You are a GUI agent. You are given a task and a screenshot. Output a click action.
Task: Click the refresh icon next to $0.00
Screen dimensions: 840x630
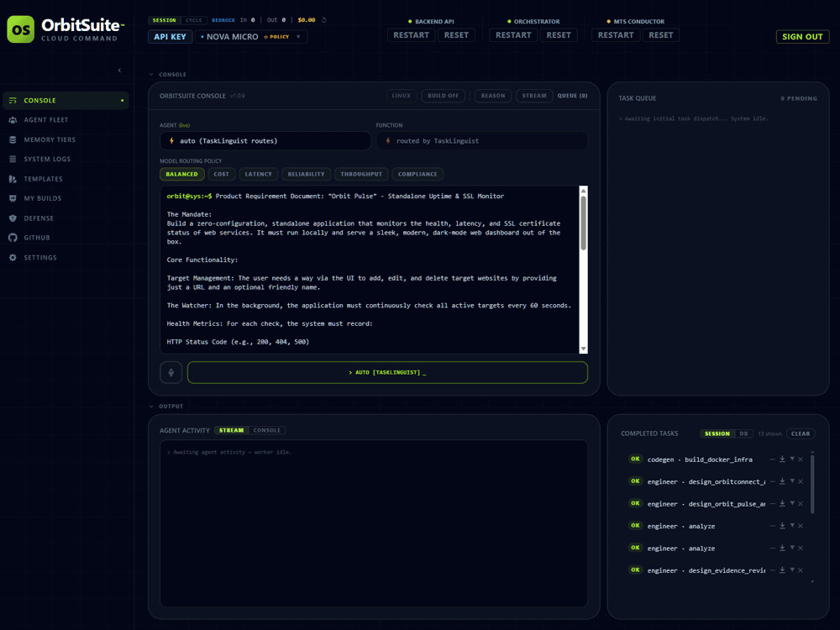pos(323,20)
